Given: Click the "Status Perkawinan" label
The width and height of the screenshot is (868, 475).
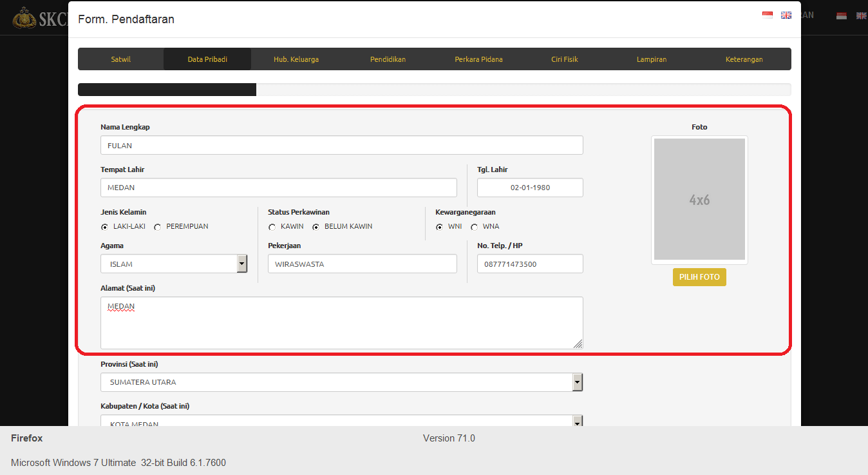Looking at the screenshot, I should pos(299,212).
